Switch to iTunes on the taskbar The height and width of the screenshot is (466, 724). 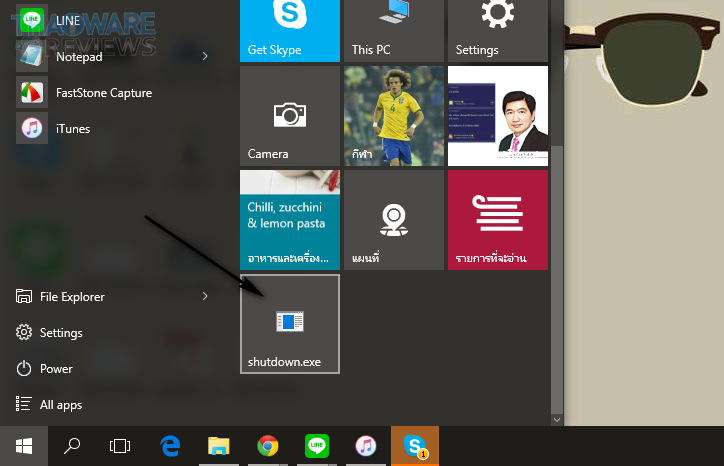coord(366,446)
